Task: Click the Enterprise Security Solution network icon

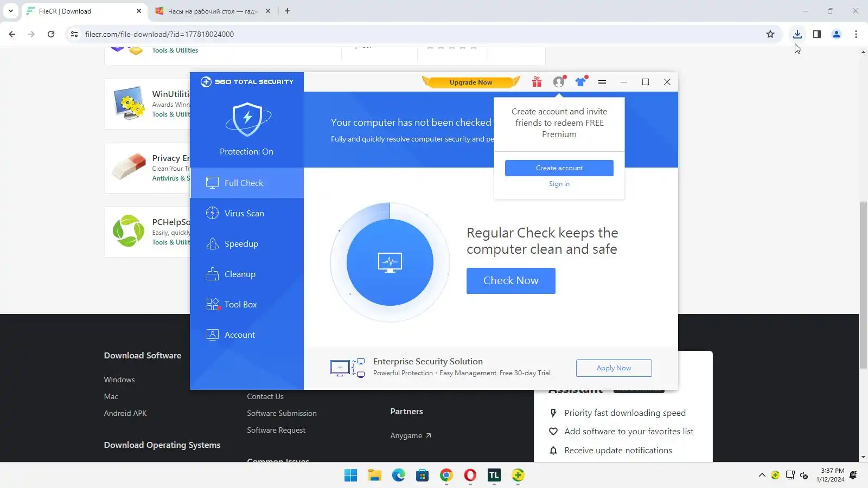Action: [x=347, y=368]
